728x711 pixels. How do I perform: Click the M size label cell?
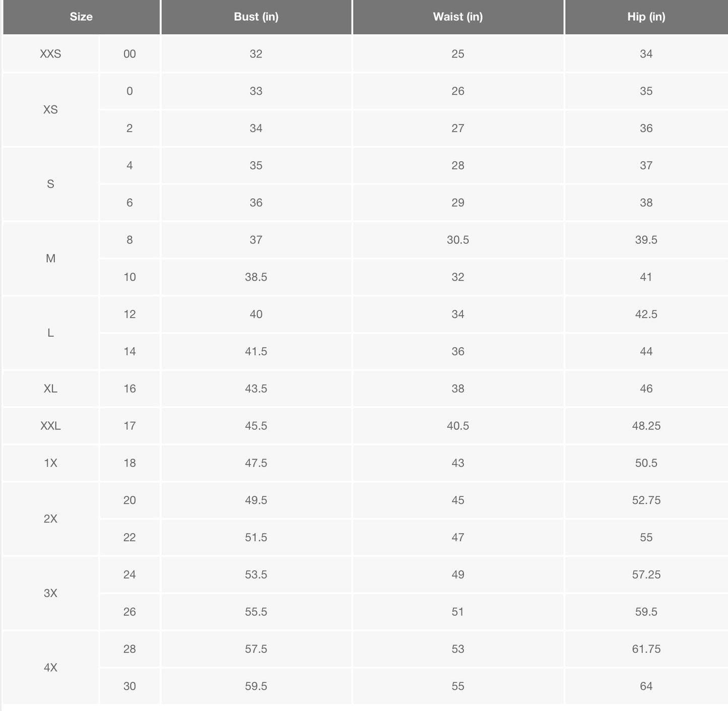click(x=50, y=258)
